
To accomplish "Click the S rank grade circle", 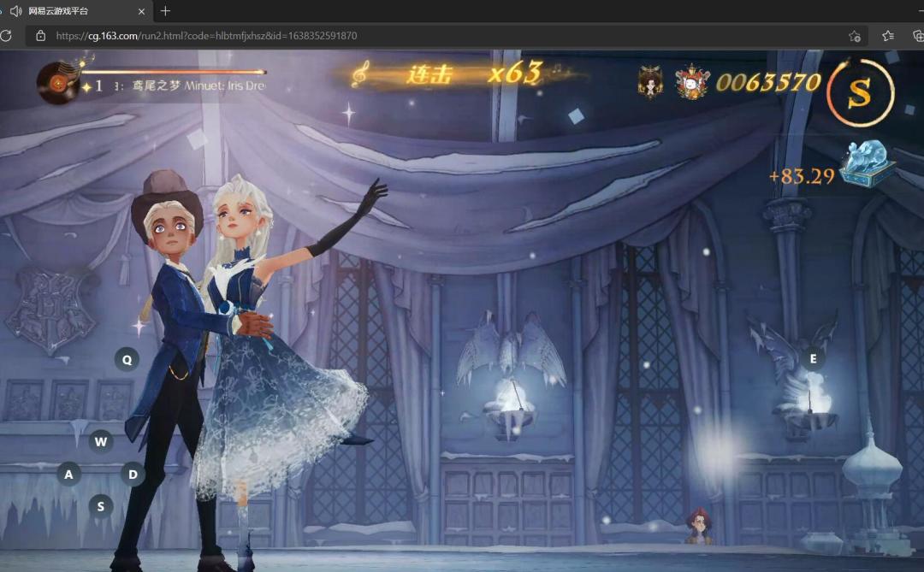I will 861,92.
